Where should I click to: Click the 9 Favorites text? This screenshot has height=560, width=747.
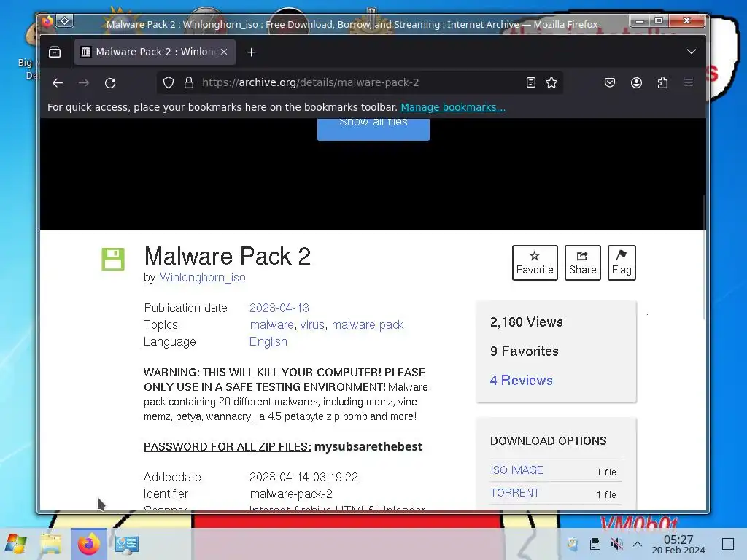click(524, 351)
